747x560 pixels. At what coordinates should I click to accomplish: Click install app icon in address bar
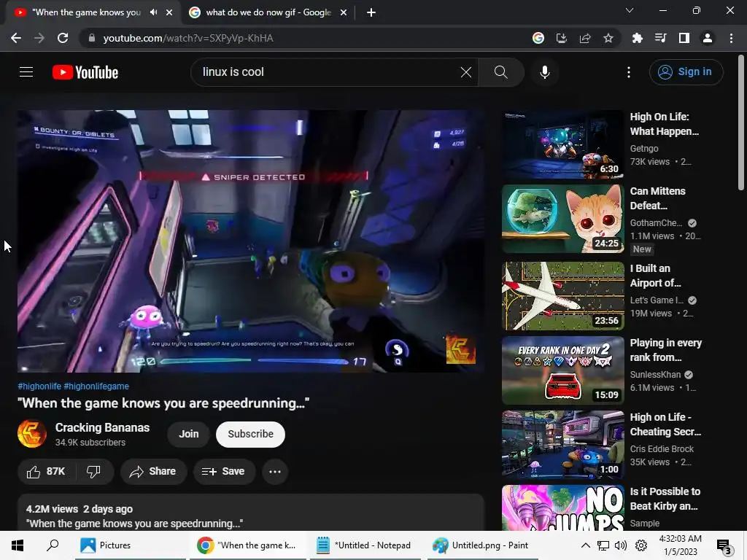561,38
